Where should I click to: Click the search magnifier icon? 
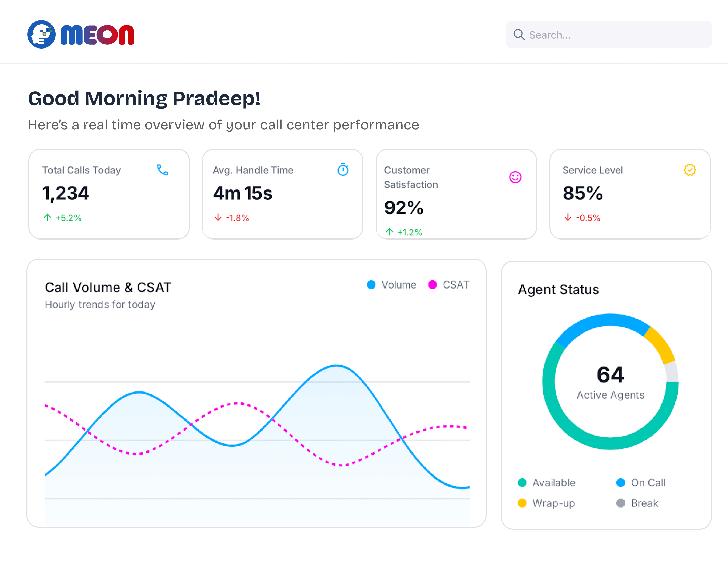point(519,34)
